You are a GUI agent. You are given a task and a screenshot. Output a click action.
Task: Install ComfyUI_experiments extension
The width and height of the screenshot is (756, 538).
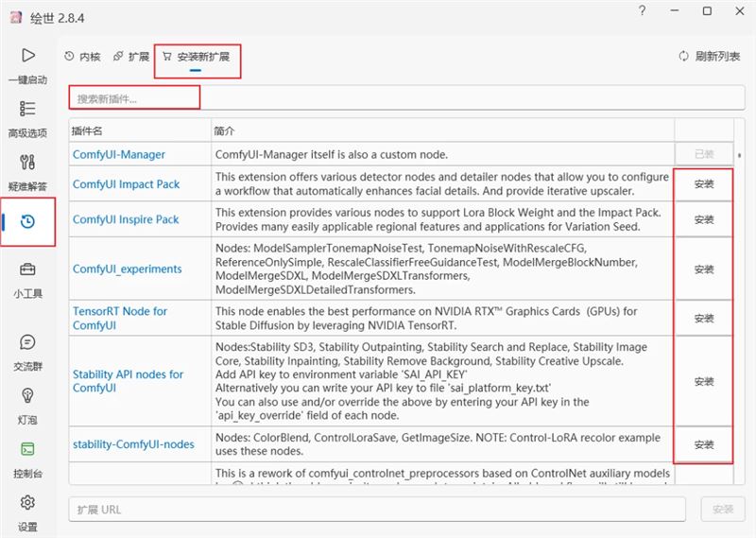click(x=704, y=269)
